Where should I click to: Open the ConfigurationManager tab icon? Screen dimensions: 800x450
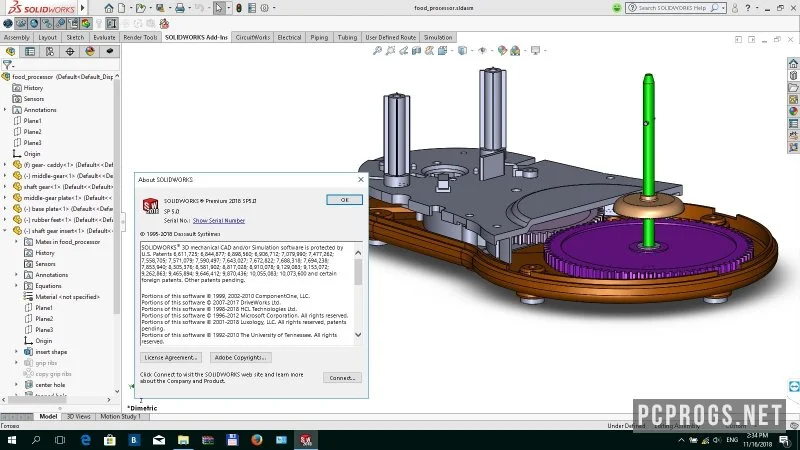[x=50, y=52]
